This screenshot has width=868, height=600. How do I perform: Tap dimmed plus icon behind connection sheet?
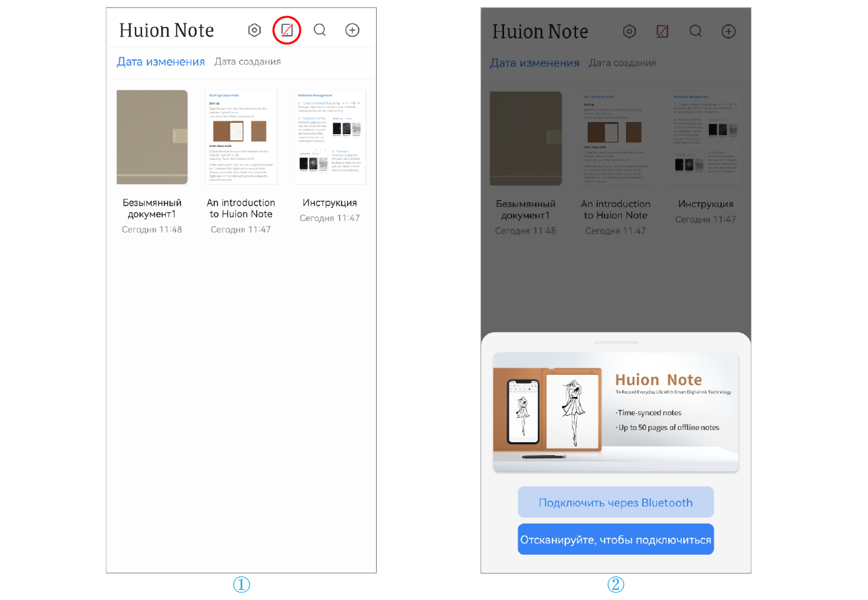coord(728,31)
